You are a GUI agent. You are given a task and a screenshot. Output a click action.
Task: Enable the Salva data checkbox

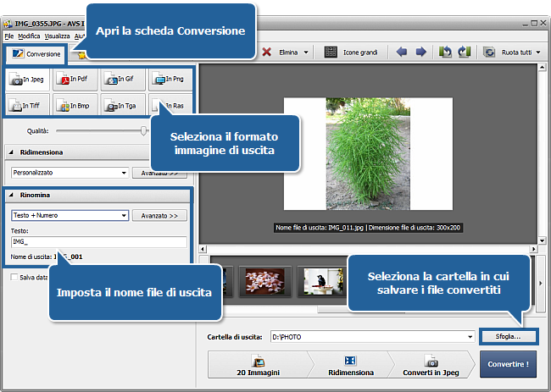[x=14, y=277]
